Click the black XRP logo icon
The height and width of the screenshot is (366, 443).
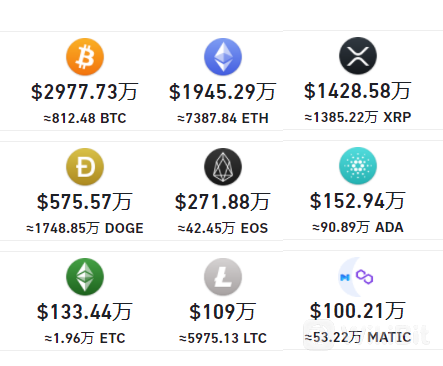[x=358, y=56]
